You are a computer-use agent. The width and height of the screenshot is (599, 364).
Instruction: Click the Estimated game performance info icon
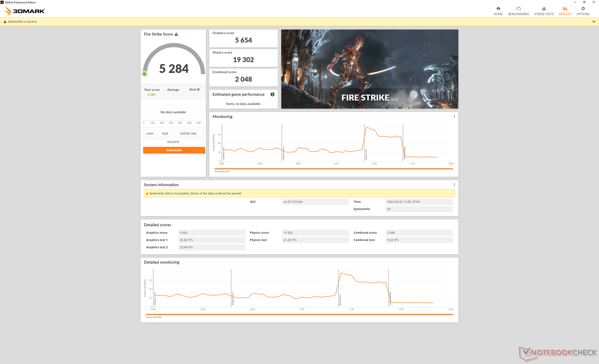(x=272, y=94)
